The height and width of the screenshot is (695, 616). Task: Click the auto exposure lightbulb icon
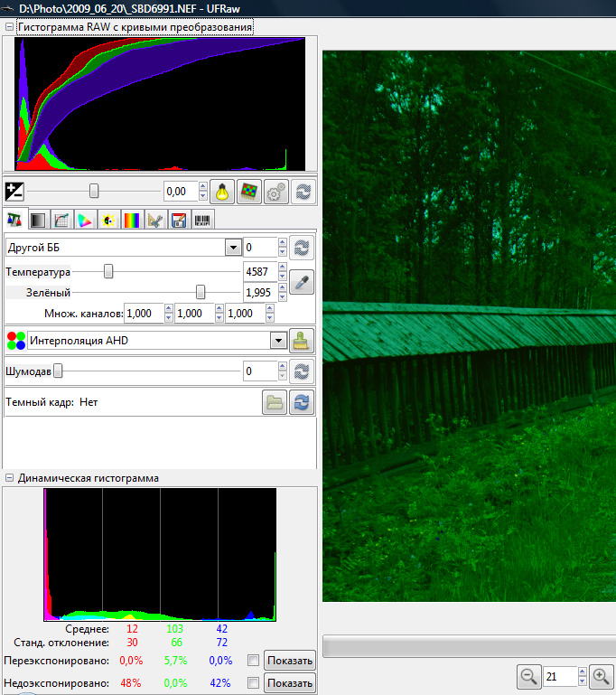[x=222, y=192]
